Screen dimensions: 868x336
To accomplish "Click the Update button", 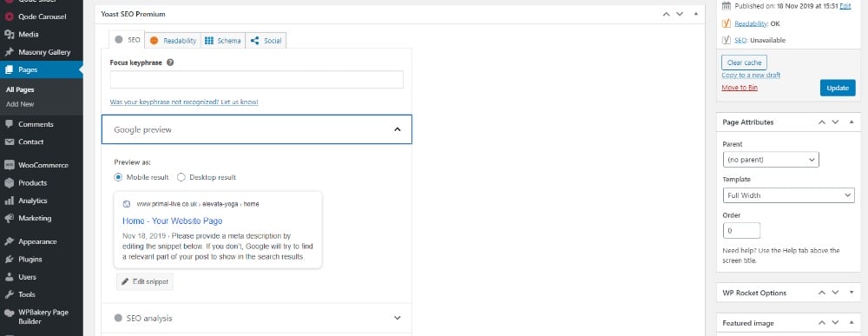I will (x=838, y=88).
